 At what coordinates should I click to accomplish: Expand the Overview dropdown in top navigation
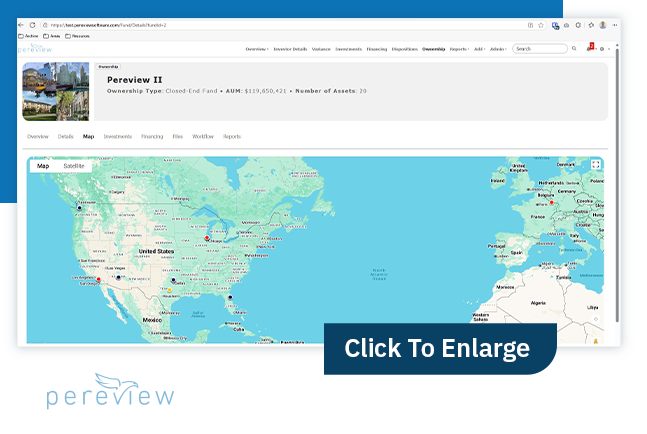(x=257, y=48)
